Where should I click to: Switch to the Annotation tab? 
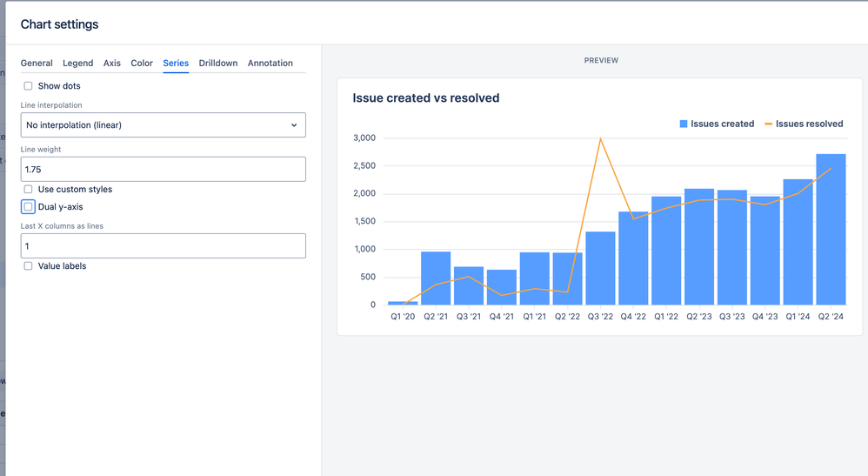[270, 64]
